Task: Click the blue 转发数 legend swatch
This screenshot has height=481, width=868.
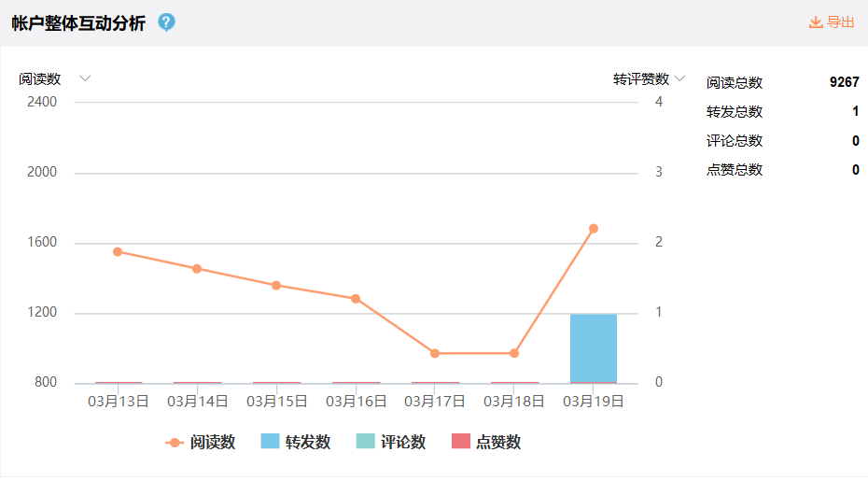Action: coord(270,442)
